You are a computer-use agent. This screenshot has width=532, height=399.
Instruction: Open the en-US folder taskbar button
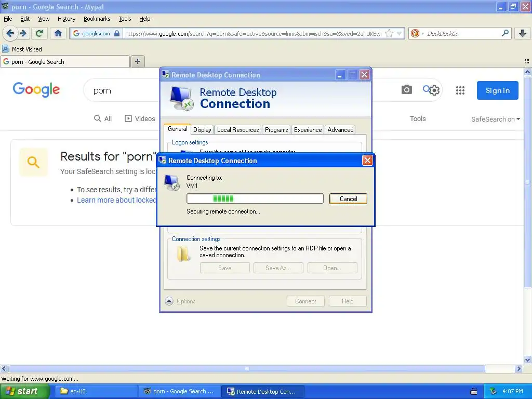(95, 391)
